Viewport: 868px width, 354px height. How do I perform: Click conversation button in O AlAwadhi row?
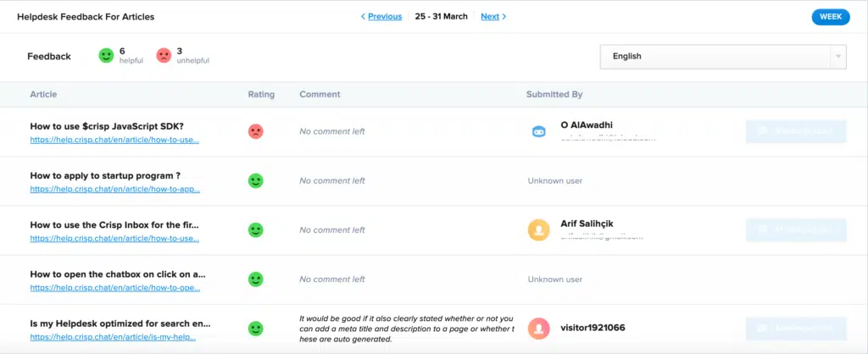pos(796,131)
